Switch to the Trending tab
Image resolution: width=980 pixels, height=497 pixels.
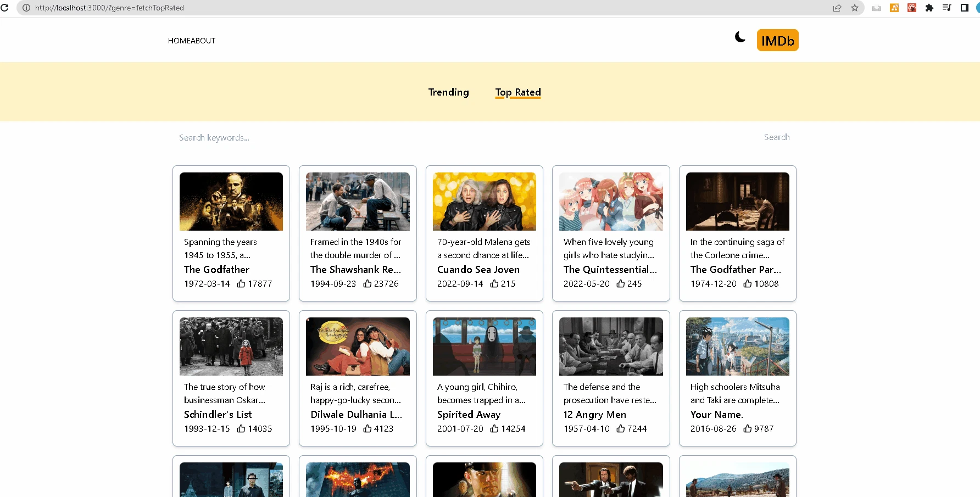pyautogui.click(x=449, y=92)
